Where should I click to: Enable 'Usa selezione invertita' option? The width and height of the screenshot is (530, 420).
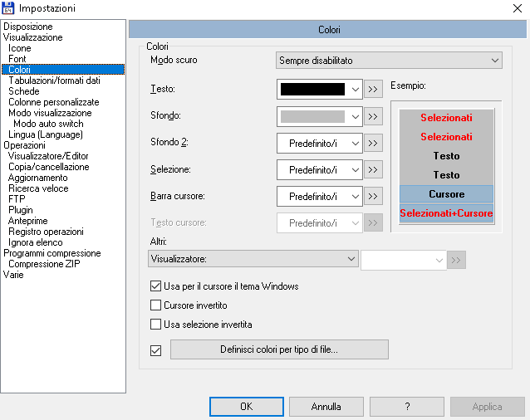(155, 325)
